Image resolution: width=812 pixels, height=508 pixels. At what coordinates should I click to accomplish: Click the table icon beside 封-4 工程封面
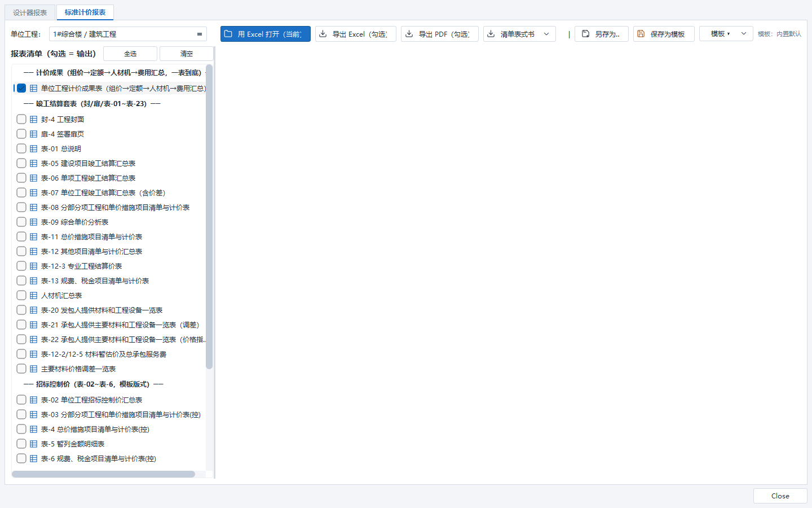click(x=34, y=119)
